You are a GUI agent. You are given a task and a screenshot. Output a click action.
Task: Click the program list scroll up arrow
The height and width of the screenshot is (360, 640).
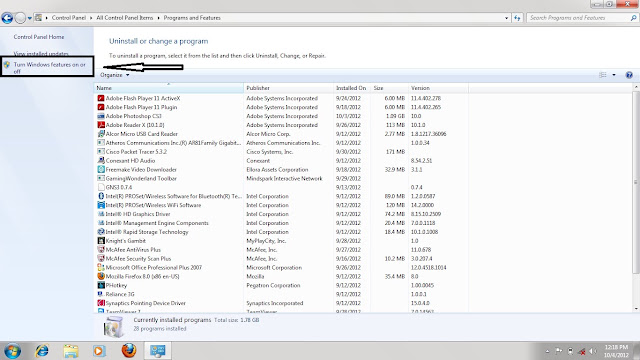tap(636, 87)
